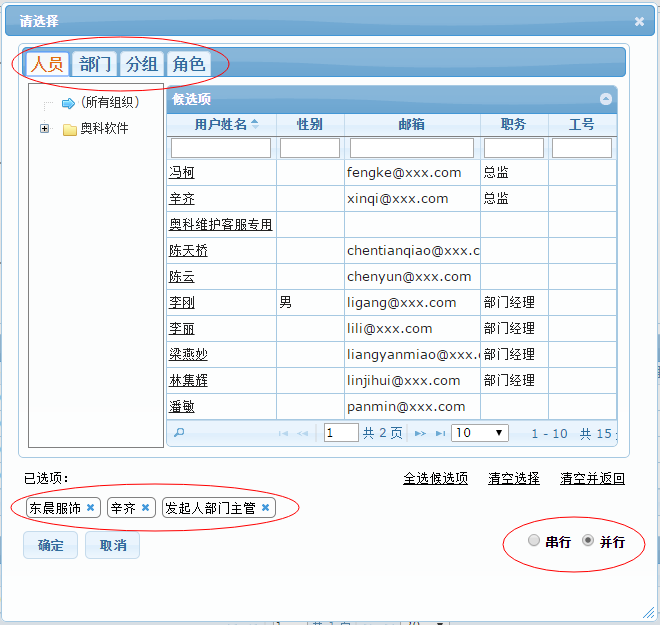The image size is (660, 625).
Task: Close the 请选择 dialog
Action: point(639,21)
